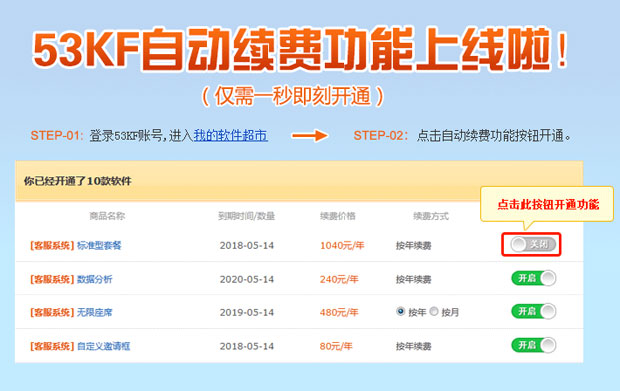Click the 2020-05-14 expiry date
The height and width of the screenshot is (391, 620).
click(x=247, y=280)
